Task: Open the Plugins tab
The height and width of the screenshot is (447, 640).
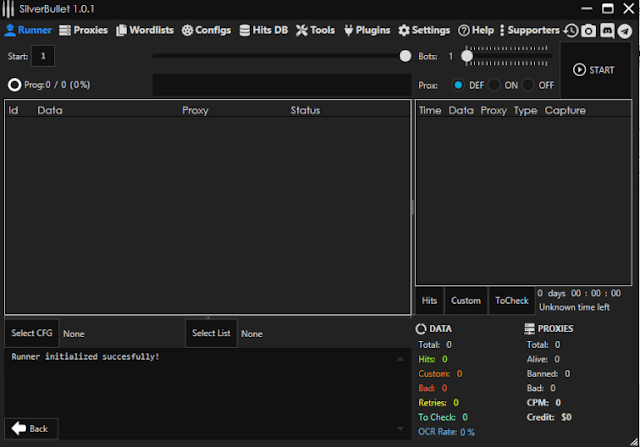Action: [x=367, y=30]
